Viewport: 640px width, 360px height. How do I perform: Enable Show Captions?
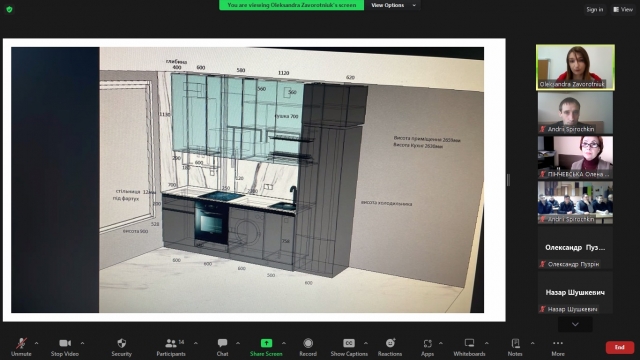click(x=349, y=347)
